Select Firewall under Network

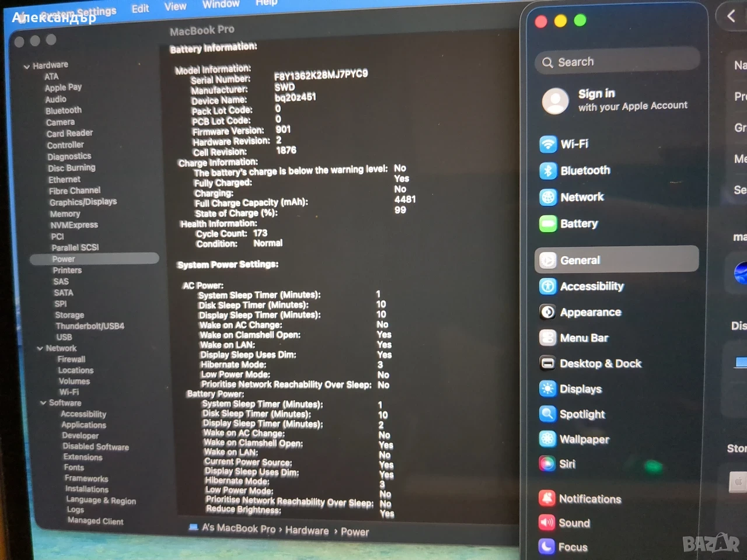coord(72,359)
